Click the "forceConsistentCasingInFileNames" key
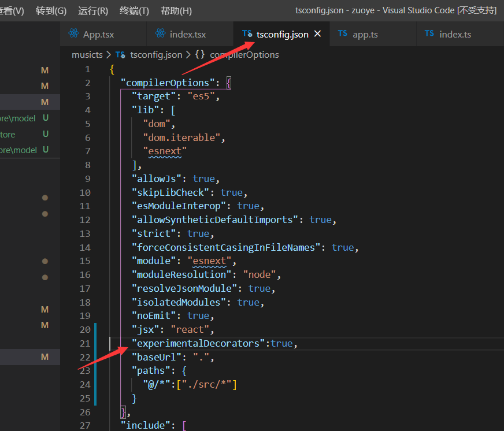Image resolution: width=504 pixels, height=431 pixels. point(227,247)
